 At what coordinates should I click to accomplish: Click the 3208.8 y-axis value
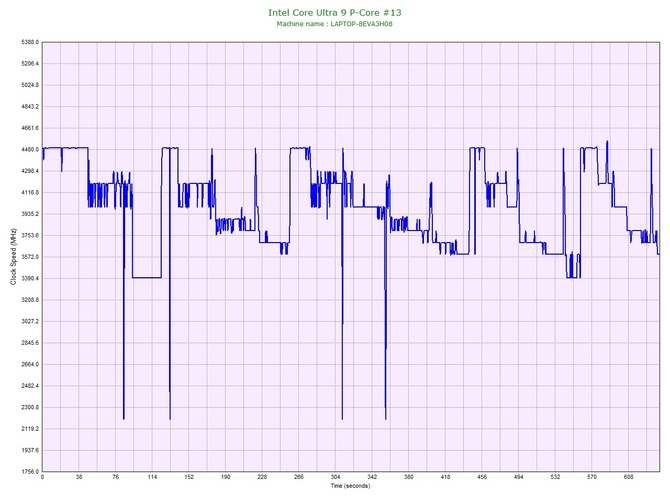(x=30, y=300)
